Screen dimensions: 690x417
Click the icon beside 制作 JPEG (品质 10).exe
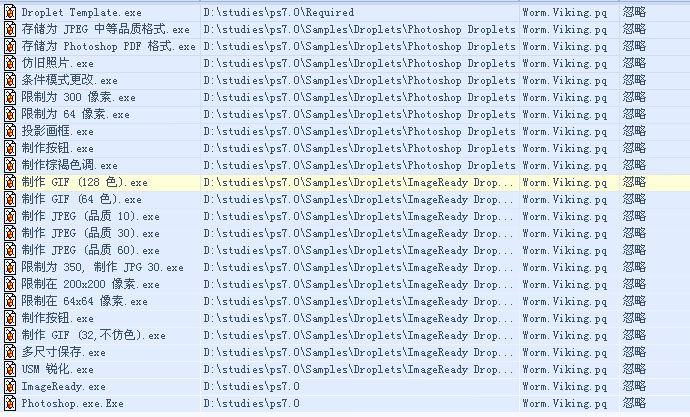pos(10,216)
